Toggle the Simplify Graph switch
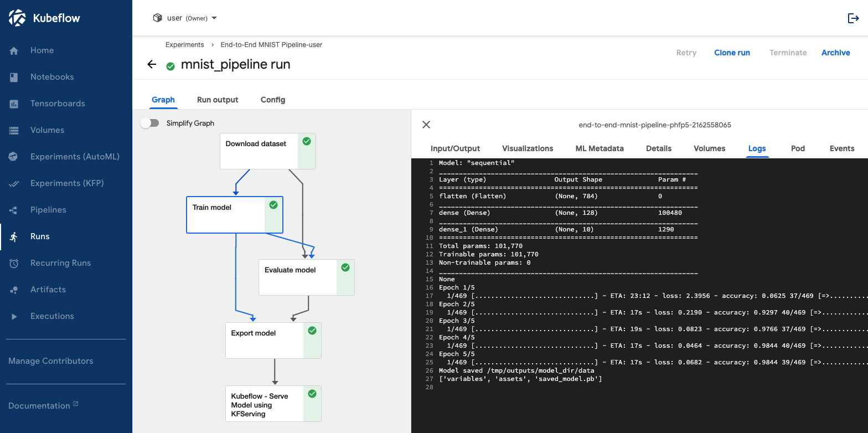Screen dimensions: 868x433 coord(149,123)
